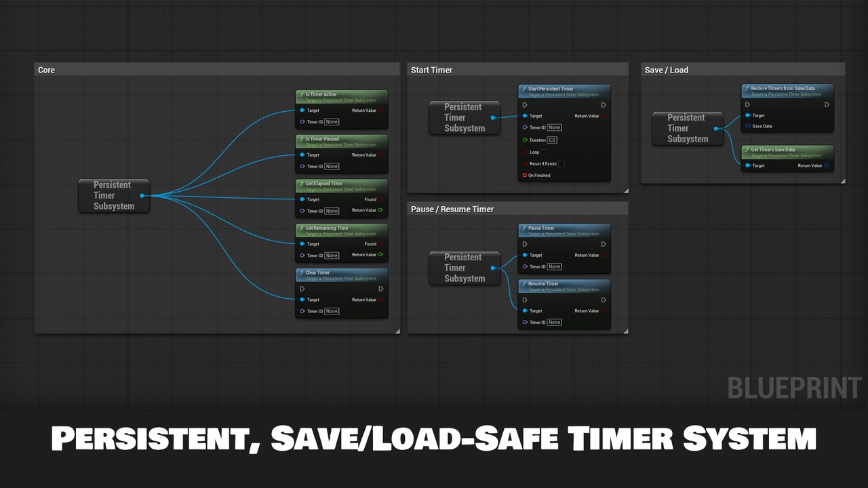The height and width of the screenshot is (488, 868).
Task: Select the Persistent Timer Subsystem node in Pause / Resume Timer
Action: click(465, 268)
